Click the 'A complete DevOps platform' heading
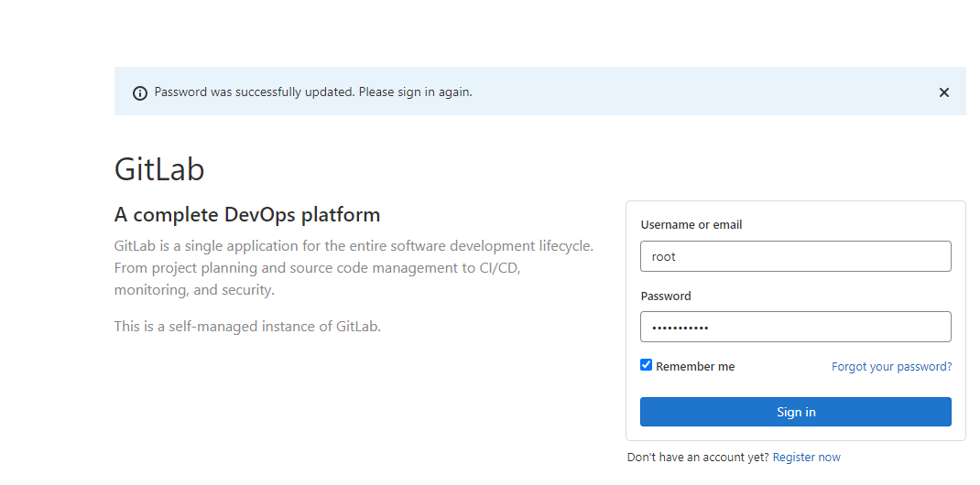980x485 pixels. [247, 215]
